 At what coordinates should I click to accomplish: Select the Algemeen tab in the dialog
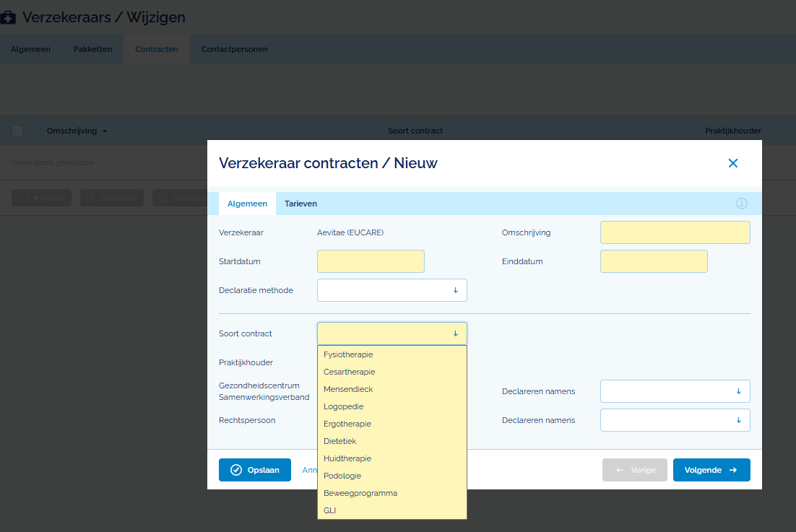click(247, 204)
